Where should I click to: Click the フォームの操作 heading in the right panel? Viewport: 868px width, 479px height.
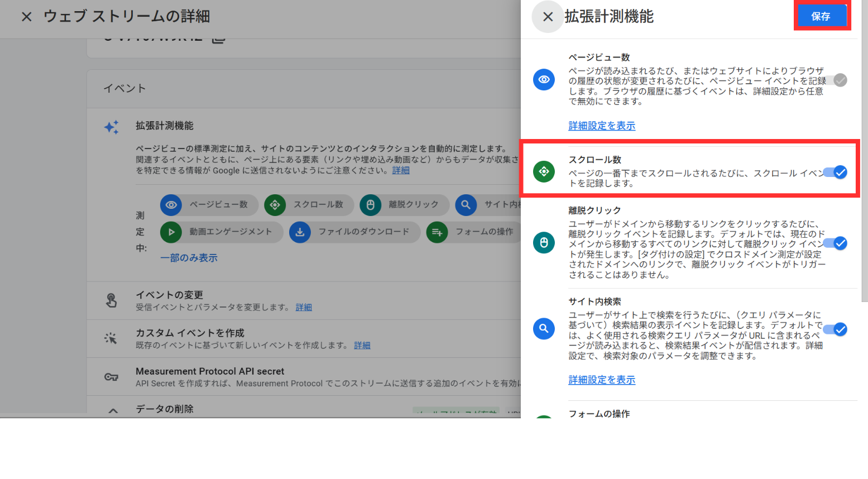tap(599, 414)
